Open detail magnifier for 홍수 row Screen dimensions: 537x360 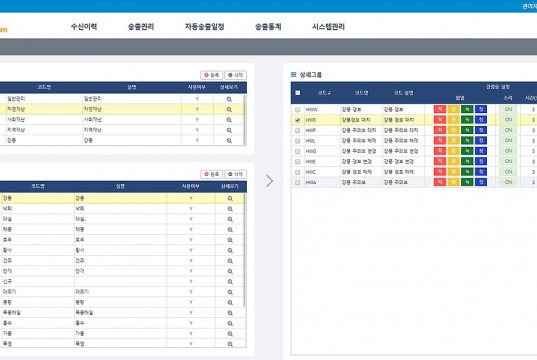pyautogui.click(x=230, y=323)
